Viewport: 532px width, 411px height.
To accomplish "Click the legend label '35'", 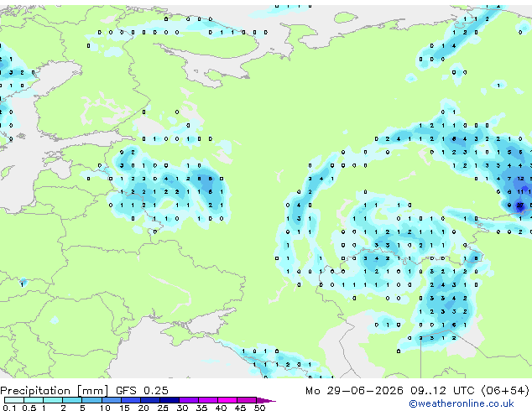I will pos(201,408).
